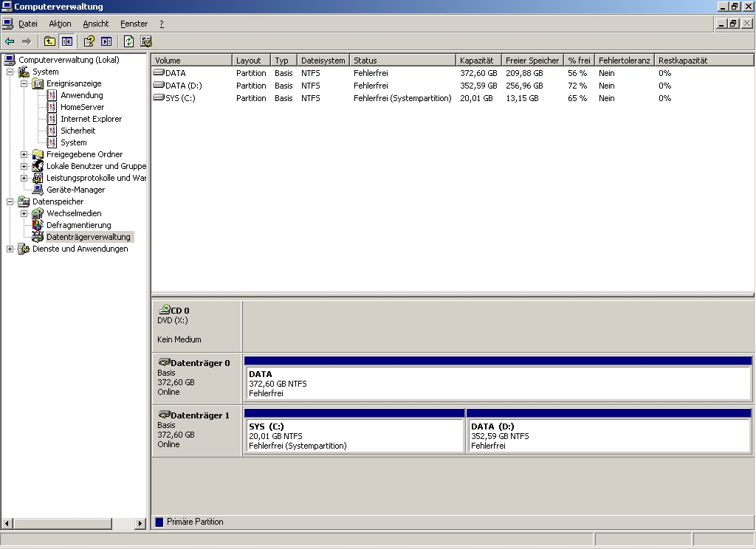Expand Dienste und Anwendungen
Screen dimensions: 756x549
(10, 249)
